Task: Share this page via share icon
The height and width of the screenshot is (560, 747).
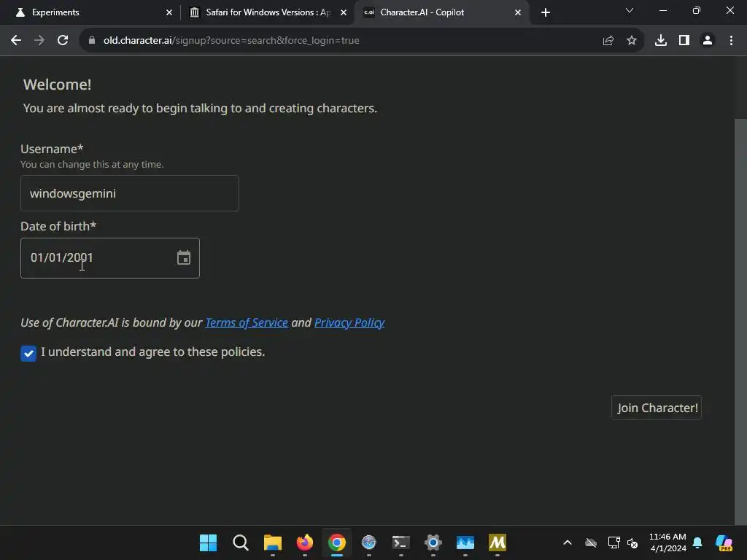Action: pyautogui.click(x=608, y=41)
